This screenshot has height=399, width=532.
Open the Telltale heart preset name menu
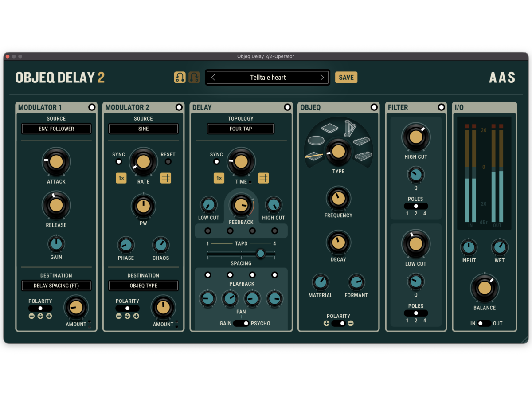tap(267, 78)
